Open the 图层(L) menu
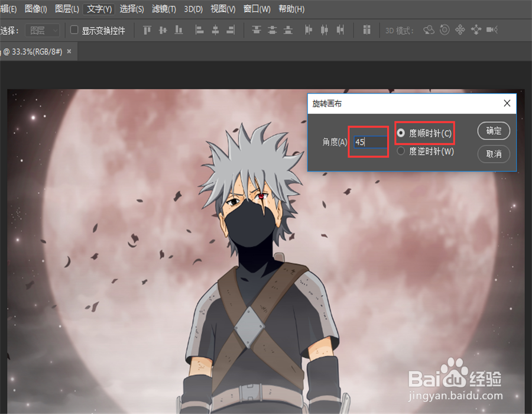The width and height of the screenshot is (532, 414). [67, 9]
